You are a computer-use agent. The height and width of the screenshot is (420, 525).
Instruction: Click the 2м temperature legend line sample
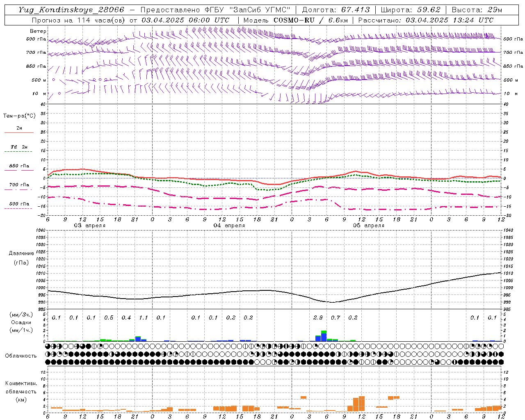point(19,132)
